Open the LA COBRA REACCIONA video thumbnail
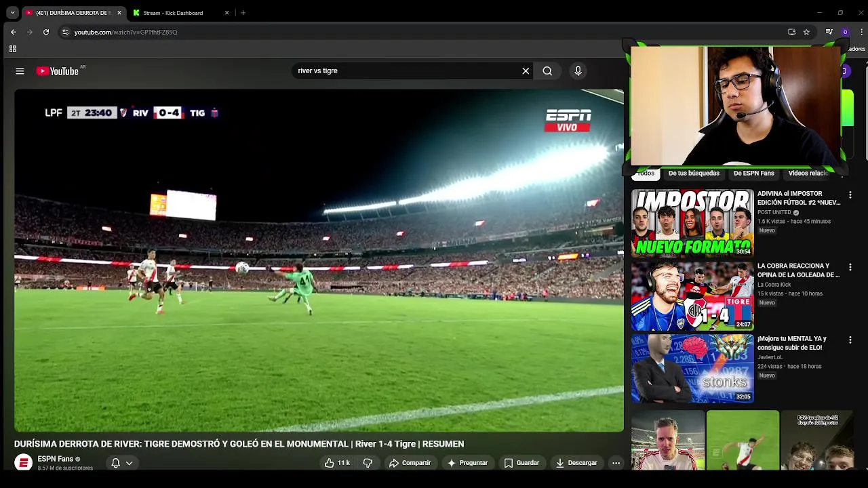Viewport: 868px width, 488px height. pyautogui.click(x=692, y=296)
